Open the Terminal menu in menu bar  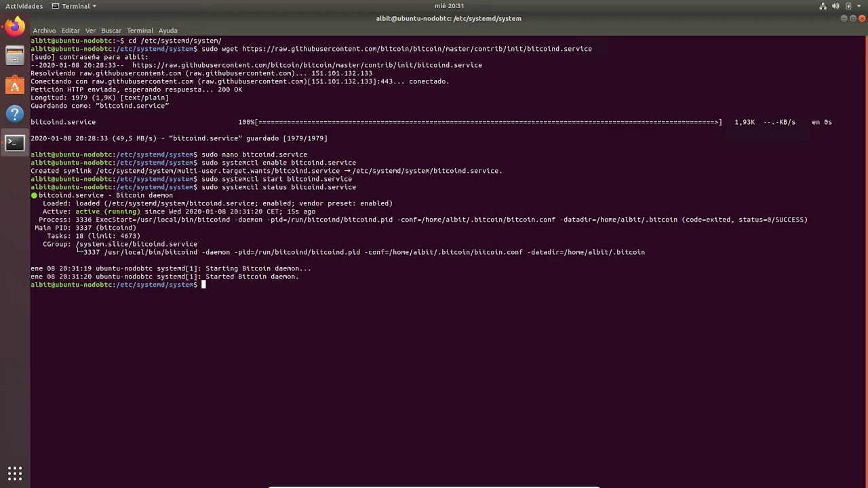[x=140, y=30]
